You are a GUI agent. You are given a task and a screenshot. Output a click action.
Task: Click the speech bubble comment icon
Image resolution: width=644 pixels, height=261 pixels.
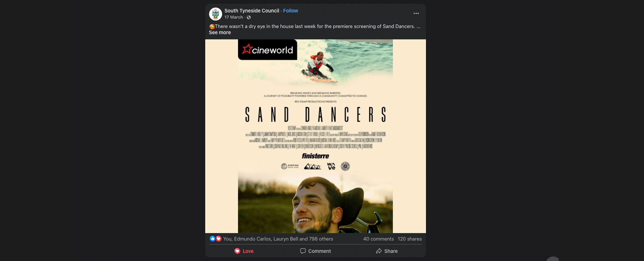click(303, 251)
